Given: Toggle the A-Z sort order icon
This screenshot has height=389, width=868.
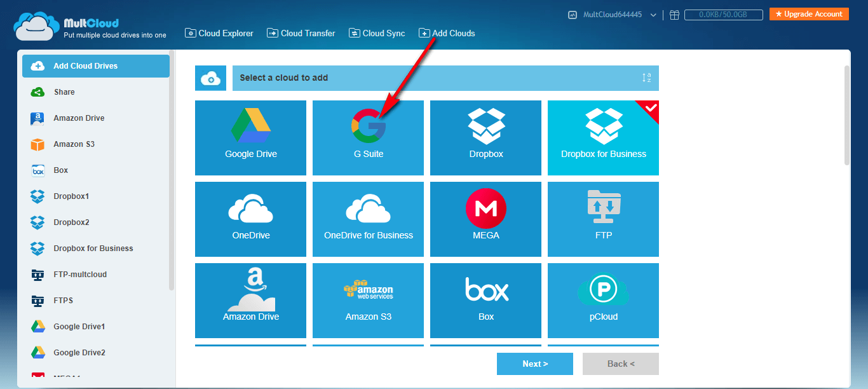Looking at the screenshot, I should click(x=646, y=78).
